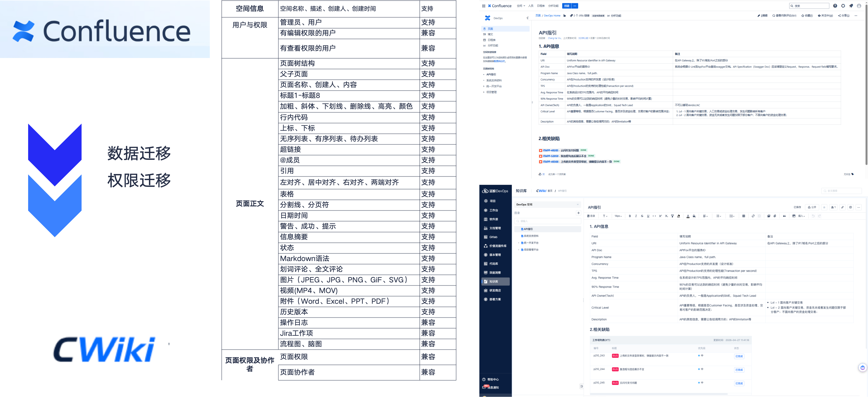Apply subscript formatting in CWiki editor

pos(666,216)
